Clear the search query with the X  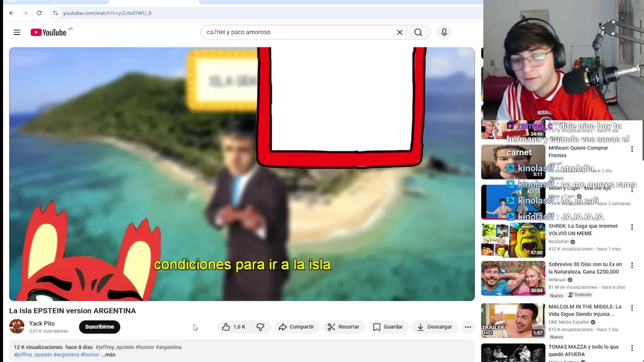pyautogui.click(x=399, y=32)
